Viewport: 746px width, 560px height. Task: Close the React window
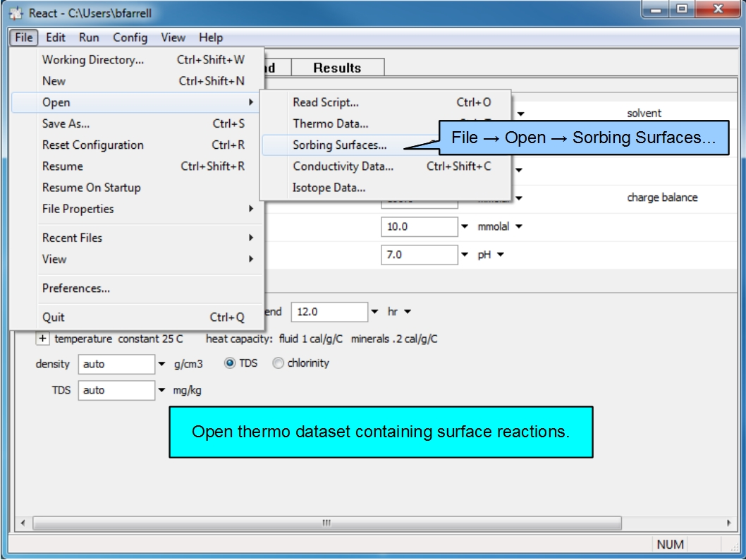pos(719,9)
